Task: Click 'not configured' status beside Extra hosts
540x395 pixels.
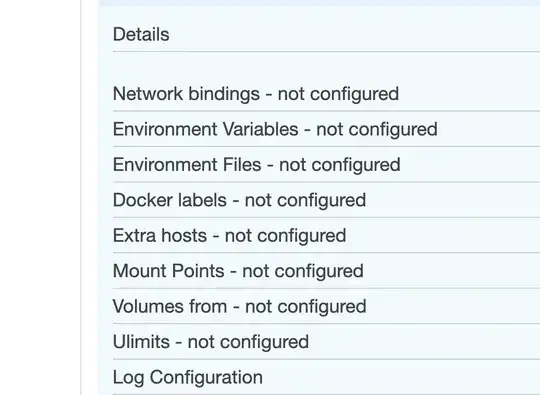Action: point(285,236)
